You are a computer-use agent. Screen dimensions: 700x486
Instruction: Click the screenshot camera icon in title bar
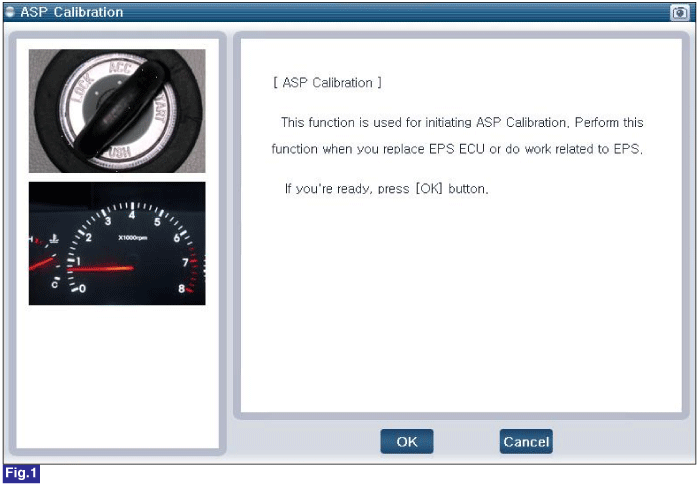point(680,12)
